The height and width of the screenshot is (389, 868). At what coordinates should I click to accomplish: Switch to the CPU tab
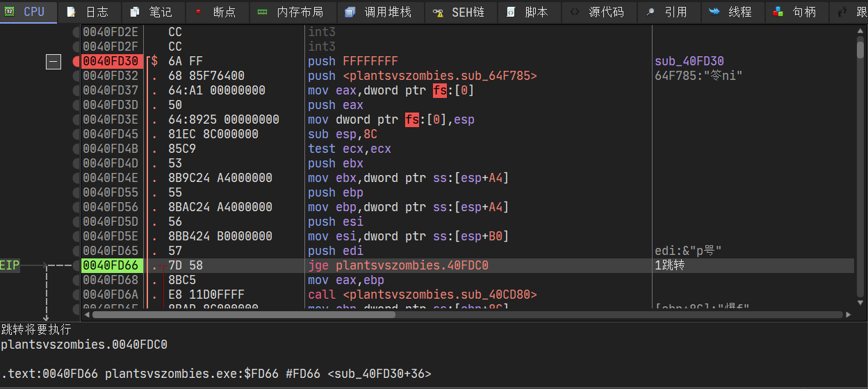click(28, 12)
